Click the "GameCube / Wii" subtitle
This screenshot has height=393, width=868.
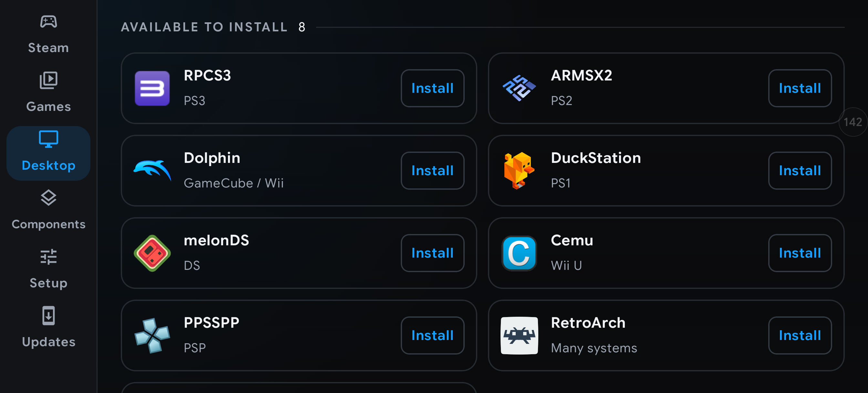coord(233,183)
